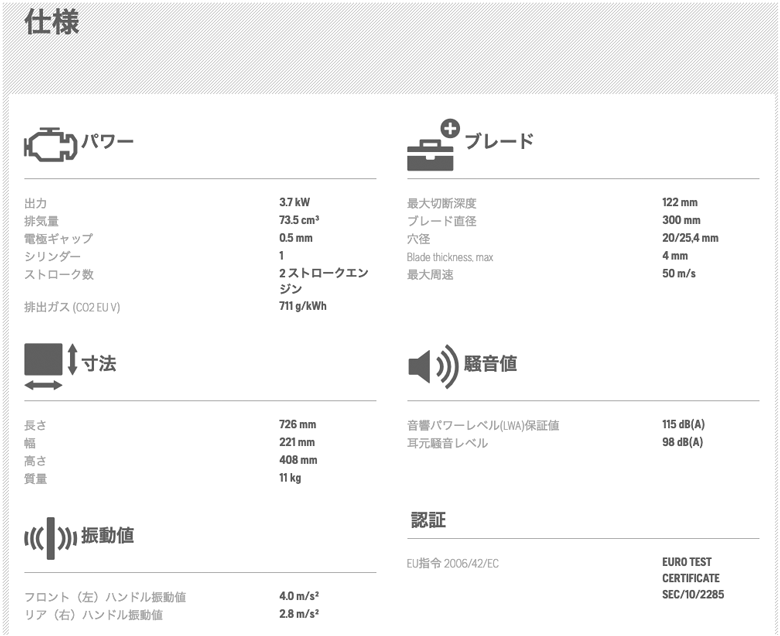The image size is (780, 636).
Task: Click the シリンダー label
Action: [x=52, y=257]
